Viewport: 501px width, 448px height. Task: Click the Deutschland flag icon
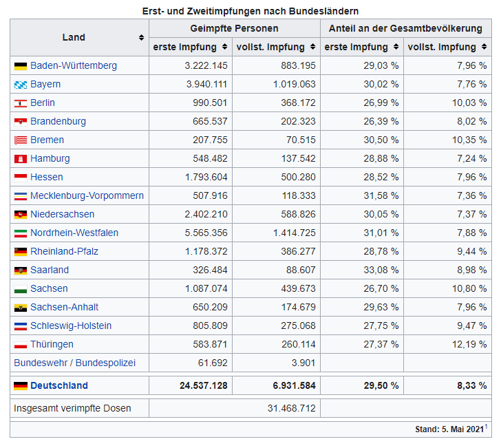[x=21, y=386]
